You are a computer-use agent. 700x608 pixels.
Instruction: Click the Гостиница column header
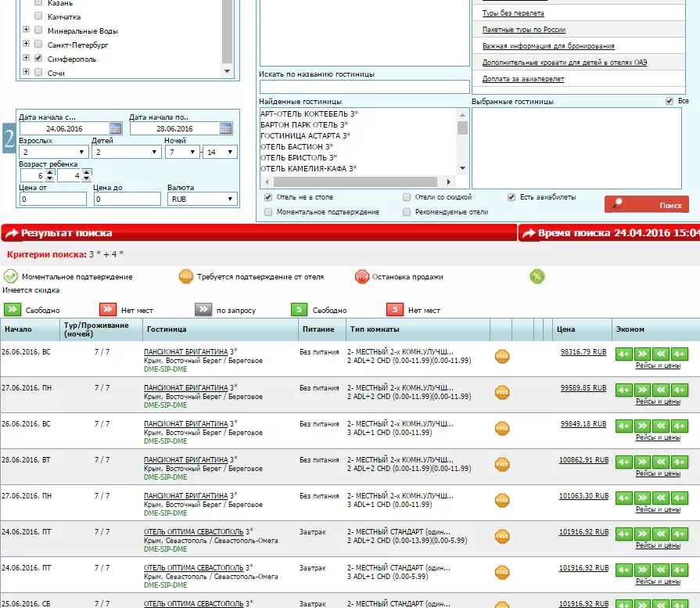pyautogui.click(x=166, y=329)
